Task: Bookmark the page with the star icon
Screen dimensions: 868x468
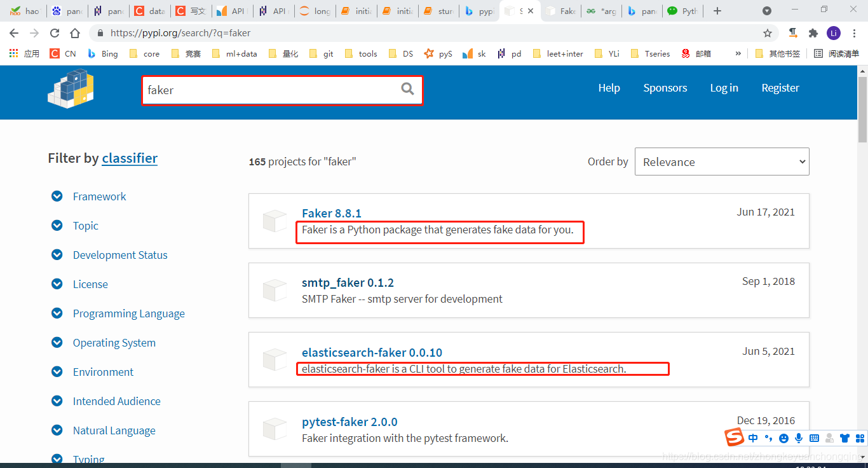Action: pyautogui.click(x=767, y=32)
